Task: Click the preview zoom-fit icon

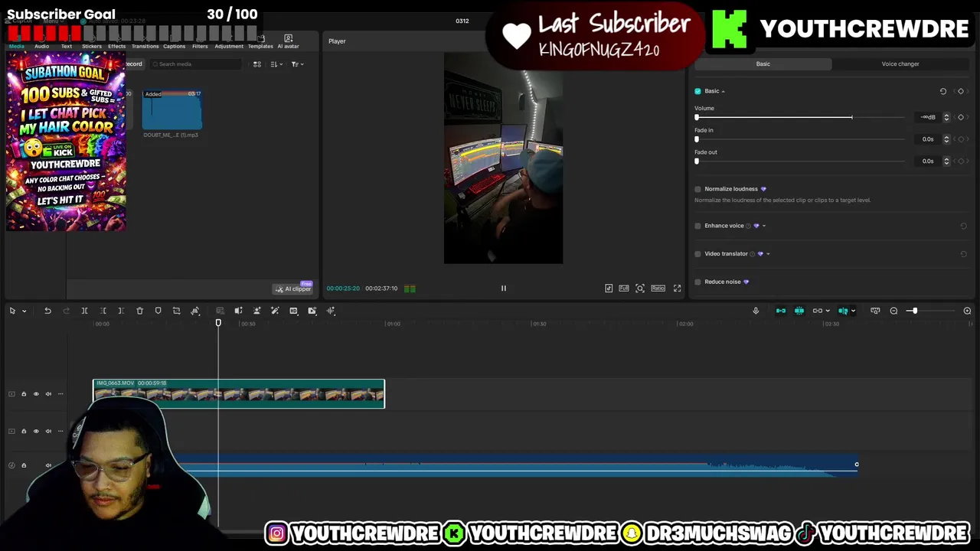Action: pos(640,289)
